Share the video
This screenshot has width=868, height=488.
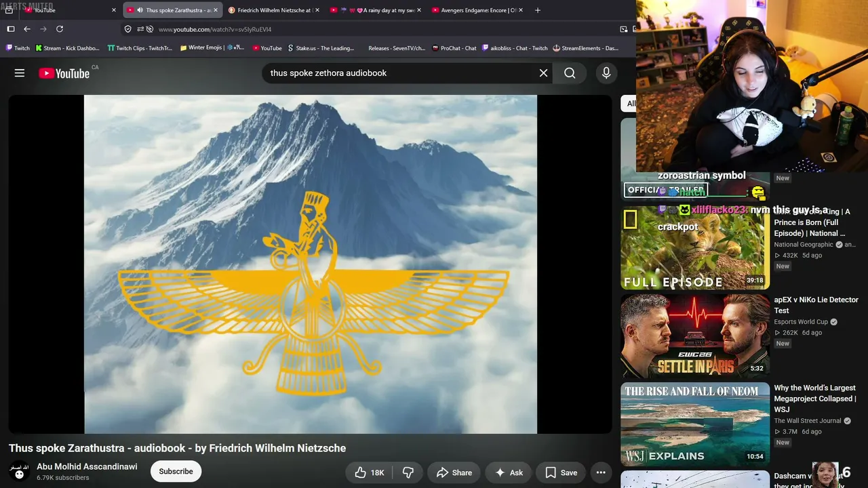454,472
